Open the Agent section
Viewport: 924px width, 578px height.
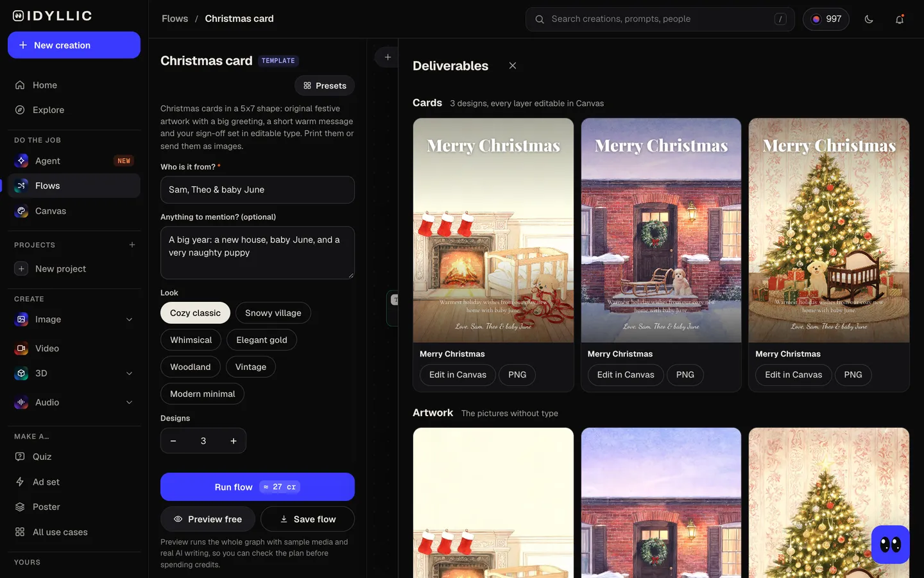[74, 161]
